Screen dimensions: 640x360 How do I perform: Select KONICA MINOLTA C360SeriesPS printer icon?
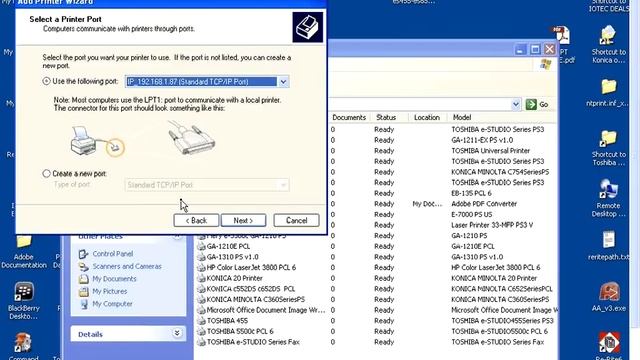point(201,300)
